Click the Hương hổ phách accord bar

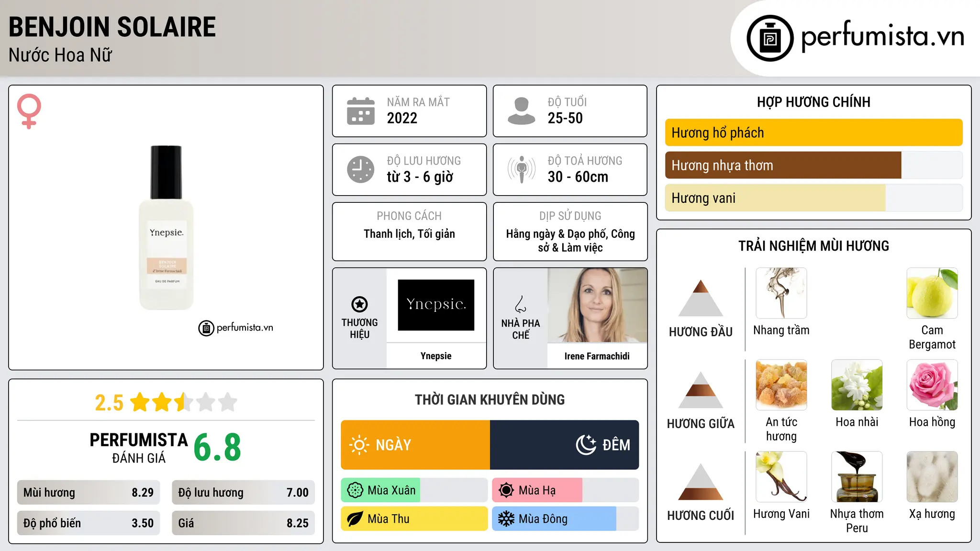[814, 132]
